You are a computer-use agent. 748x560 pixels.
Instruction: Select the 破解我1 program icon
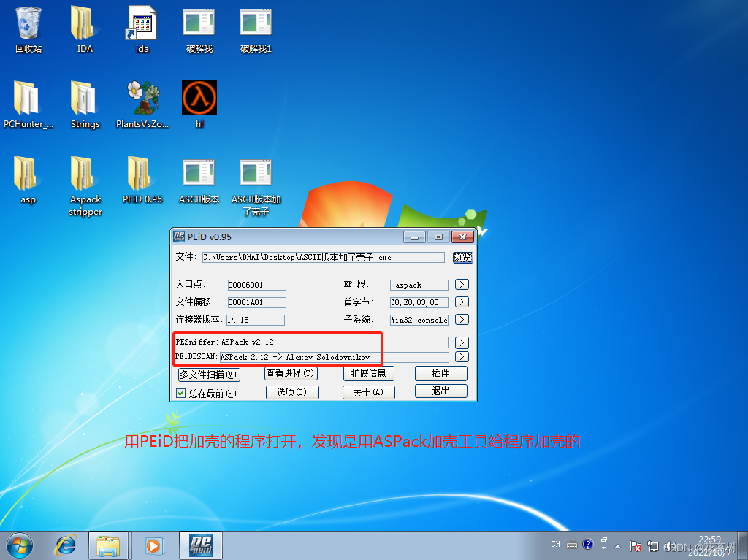pyautogui.click(x=256, y=30)
